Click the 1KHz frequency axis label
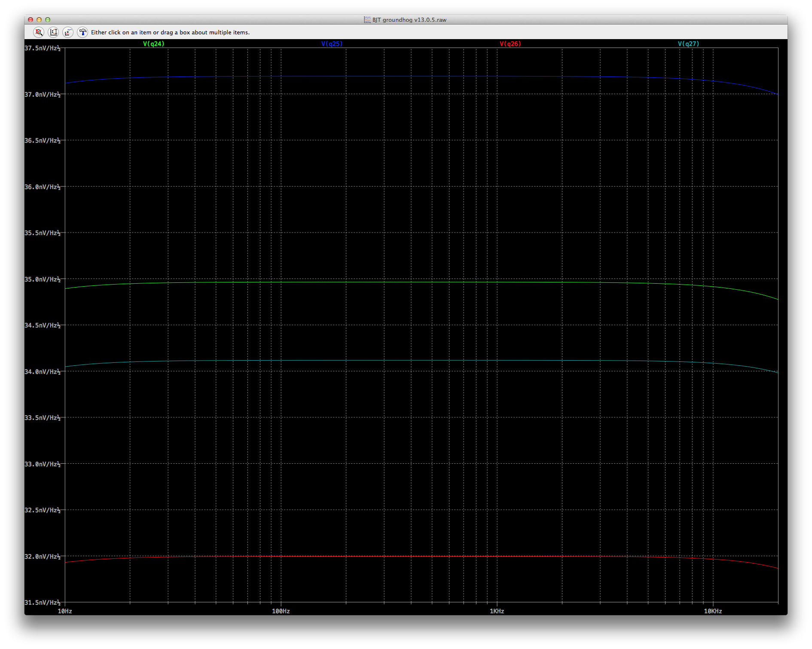Viewport: 812px width, 649px height. pos(497,611)
